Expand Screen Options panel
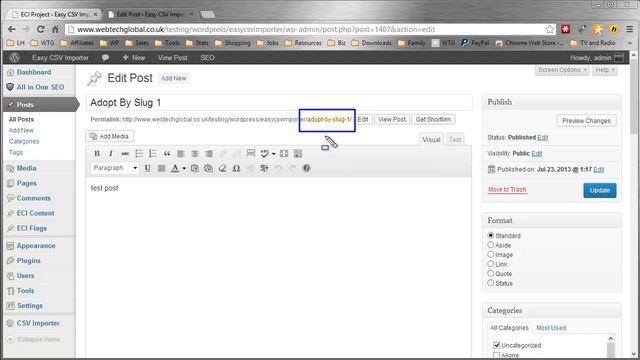This screenshot has width=640, height=360. [562, 70]
